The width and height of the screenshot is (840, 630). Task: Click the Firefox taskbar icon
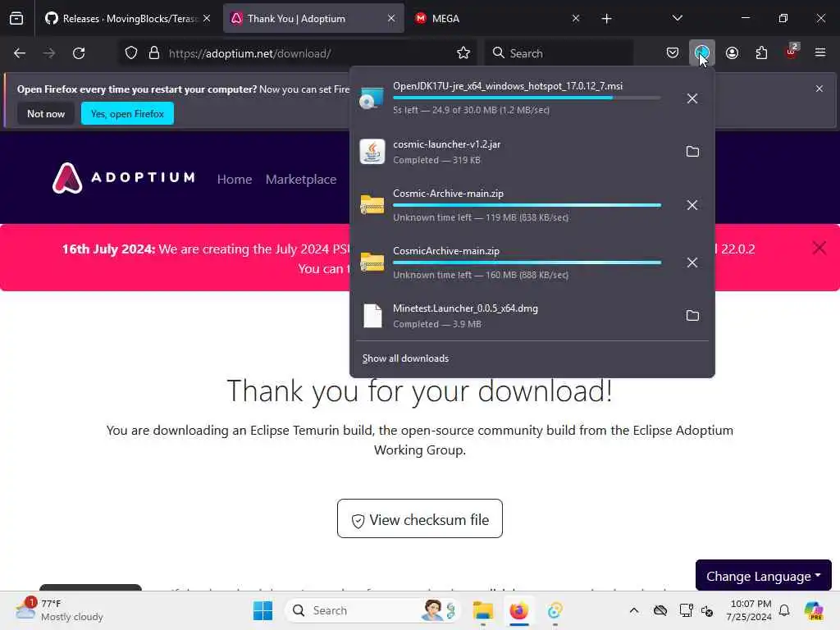pos(518,610)
